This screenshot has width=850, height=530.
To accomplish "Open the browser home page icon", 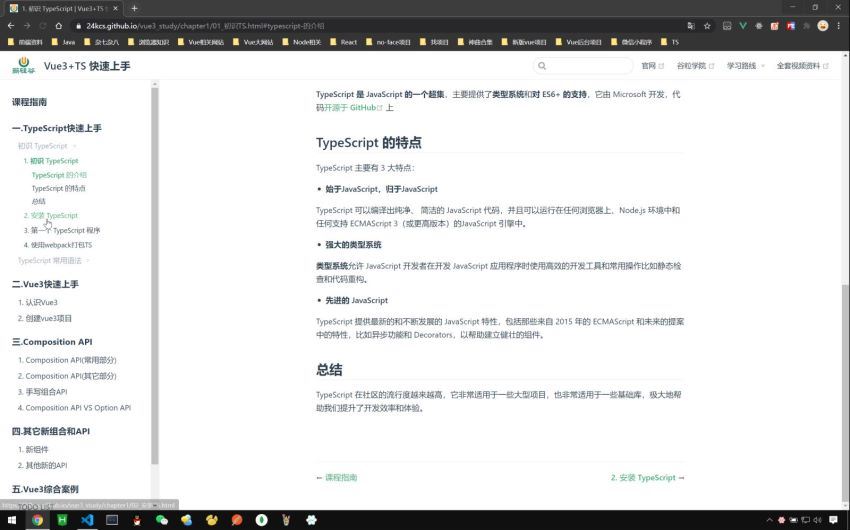I will pos(58,25).
